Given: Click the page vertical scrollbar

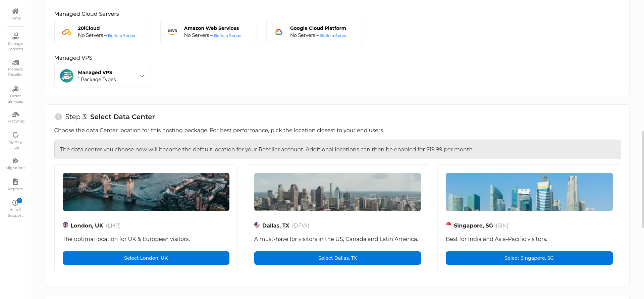Looking at the screenshot, I should 643,180.
